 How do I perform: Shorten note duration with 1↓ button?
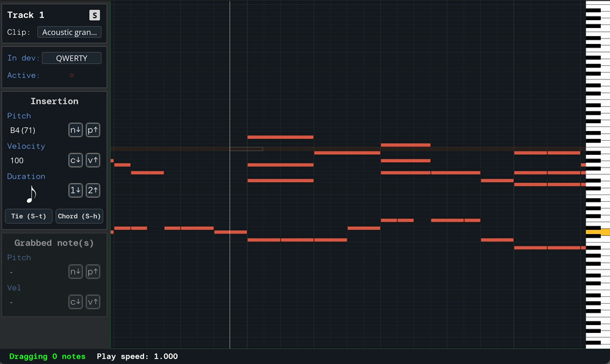pyautogui.click(x=75, y=191)
